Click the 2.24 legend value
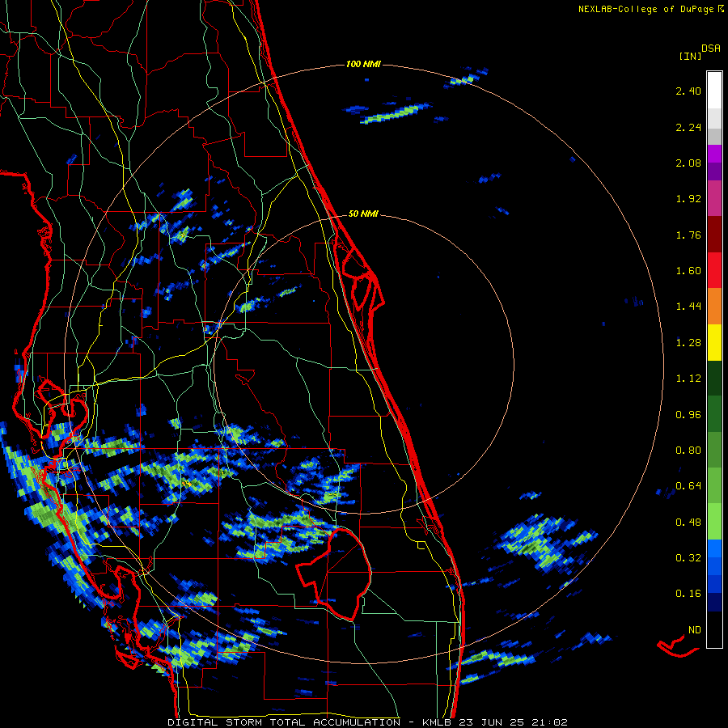 tap(688, 127)
